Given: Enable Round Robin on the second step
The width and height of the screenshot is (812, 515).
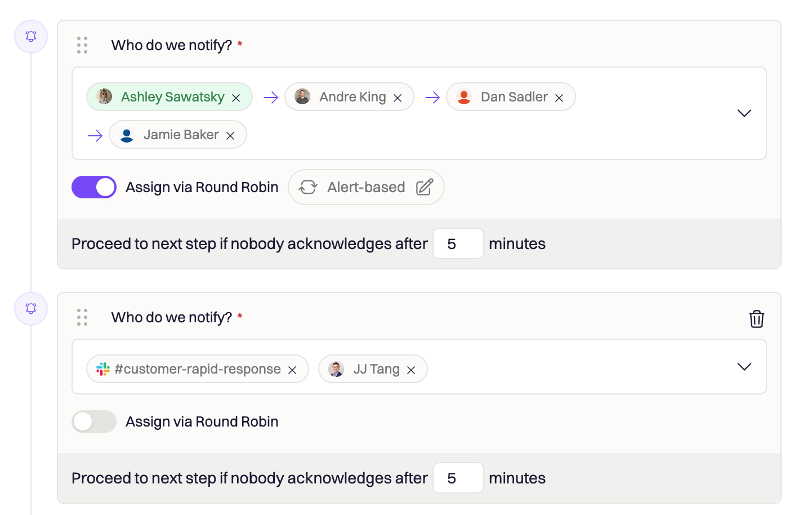Looking at the screenshot, I should coord(94,421).
